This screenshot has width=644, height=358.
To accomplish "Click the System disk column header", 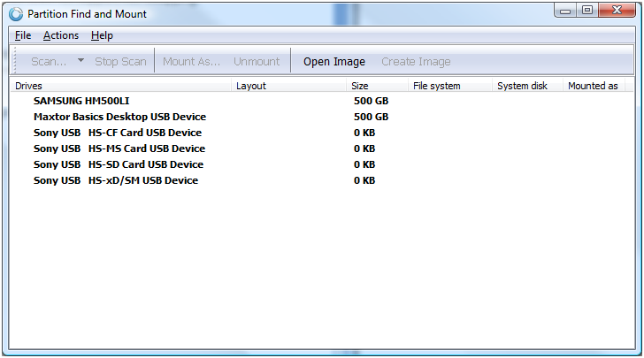I will click(527, 86).
